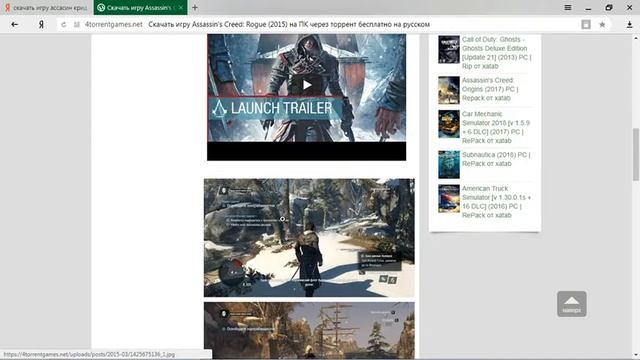Open Call of Duty: Ghosts cover thumbnail
Screen dimensions: 640x360
click(x=449, y=49)
